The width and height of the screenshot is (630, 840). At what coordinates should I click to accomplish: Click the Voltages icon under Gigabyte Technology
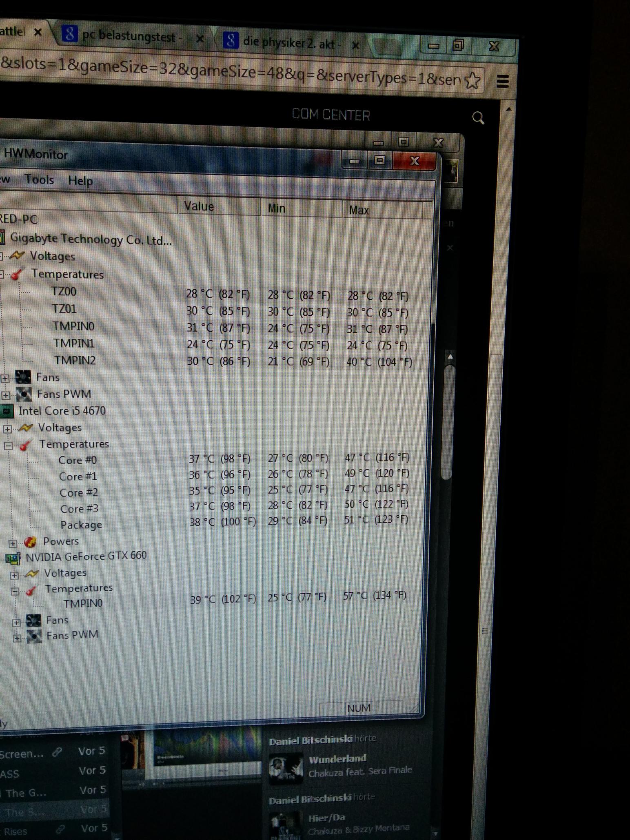[17, 255]
